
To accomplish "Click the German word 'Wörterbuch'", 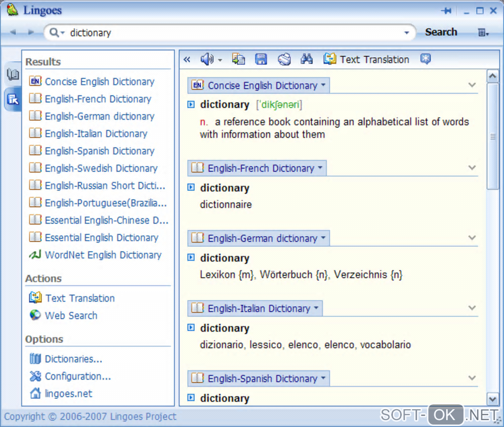I will pyautogui.click(x=286, y=275).
